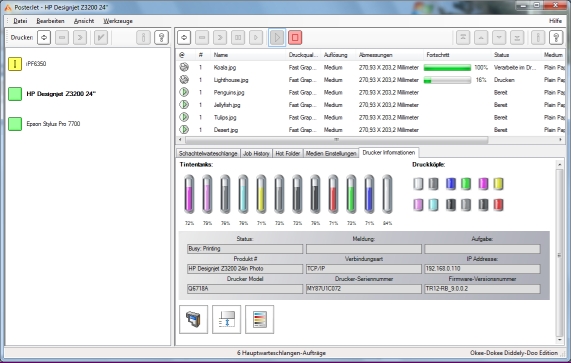Click the printer image button below printer info
This screenshot has width=571, height=363.
point(193,319)
